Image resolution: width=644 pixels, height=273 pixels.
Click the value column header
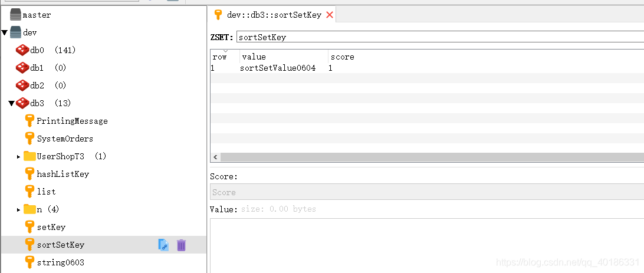284,57
